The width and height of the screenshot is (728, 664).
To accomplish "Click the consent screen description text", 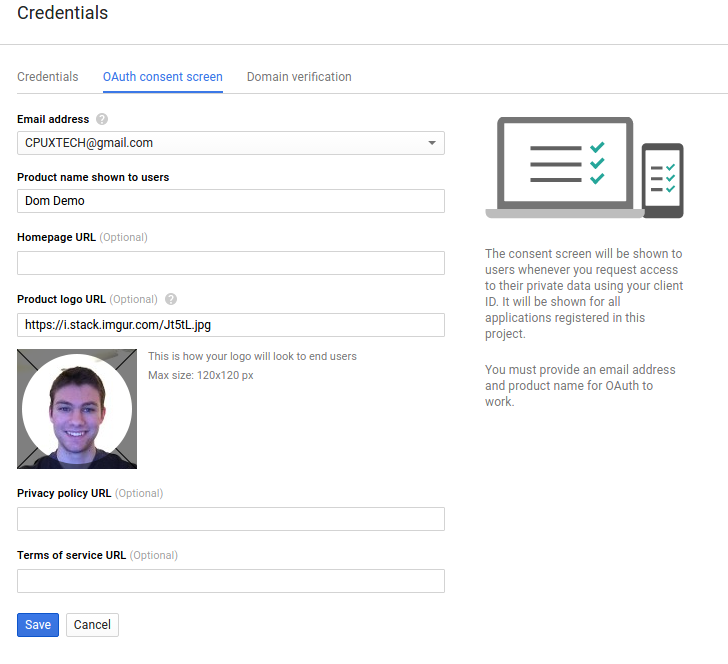I will click(584, 293).
